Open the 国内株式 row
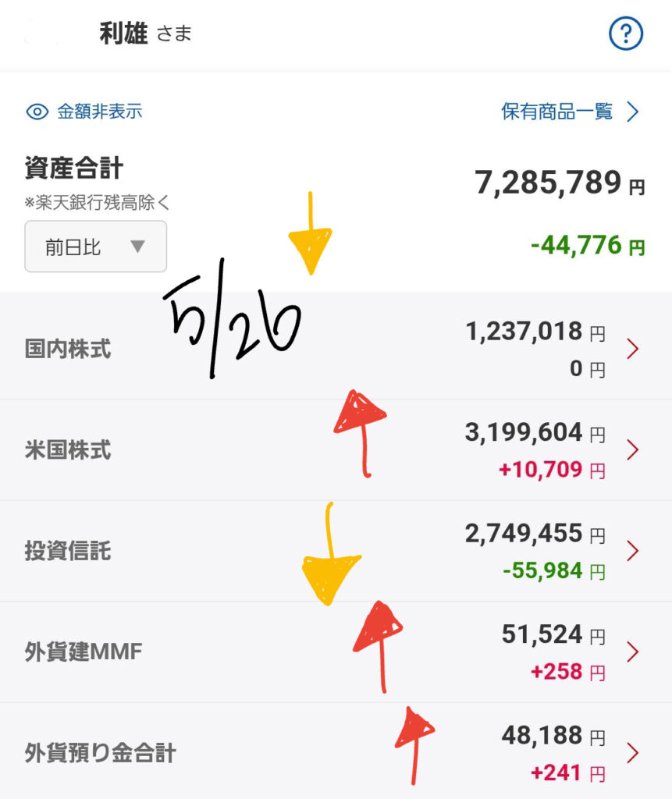 pos(336,349)
